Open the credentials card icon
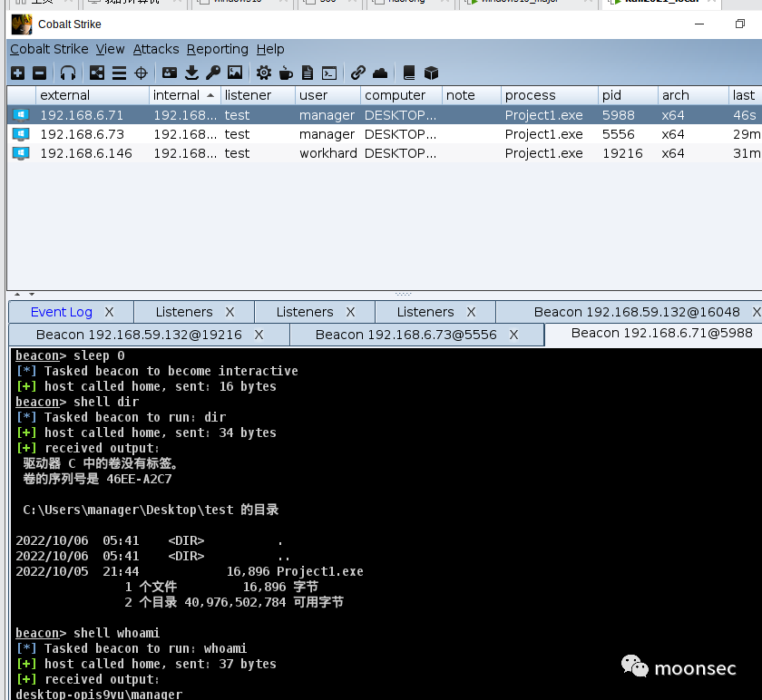Viewport: 762px width, 700px height. (x=170, y=73)
